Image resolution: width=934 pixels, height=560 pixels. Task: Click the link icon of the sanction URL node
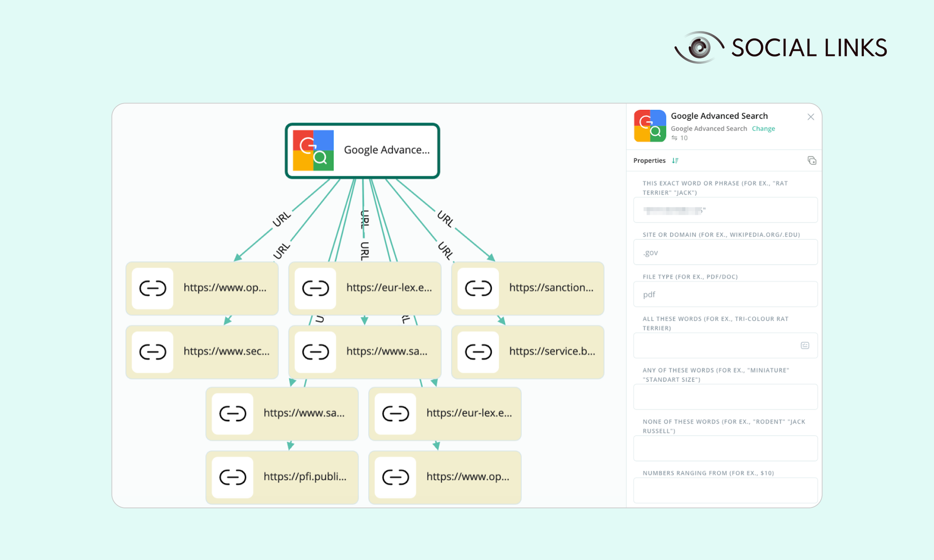pos(478,288)
